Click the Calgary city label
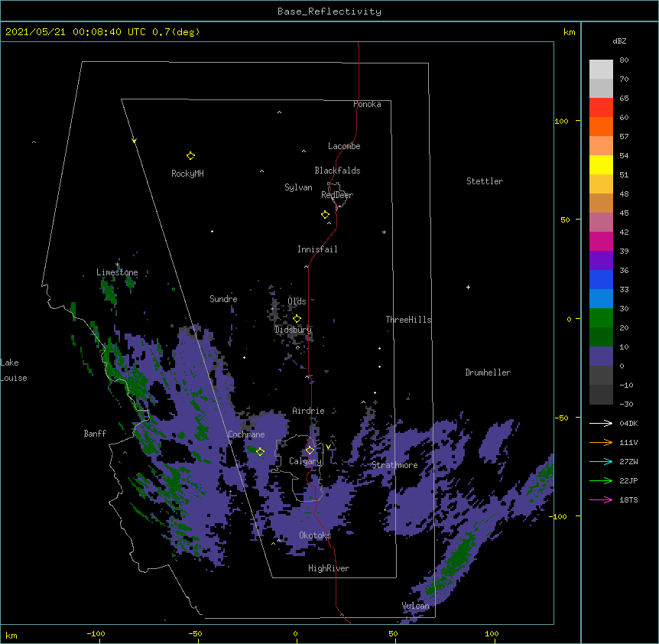The width and height of the screenshot is (659, 644). click(305, 461)
